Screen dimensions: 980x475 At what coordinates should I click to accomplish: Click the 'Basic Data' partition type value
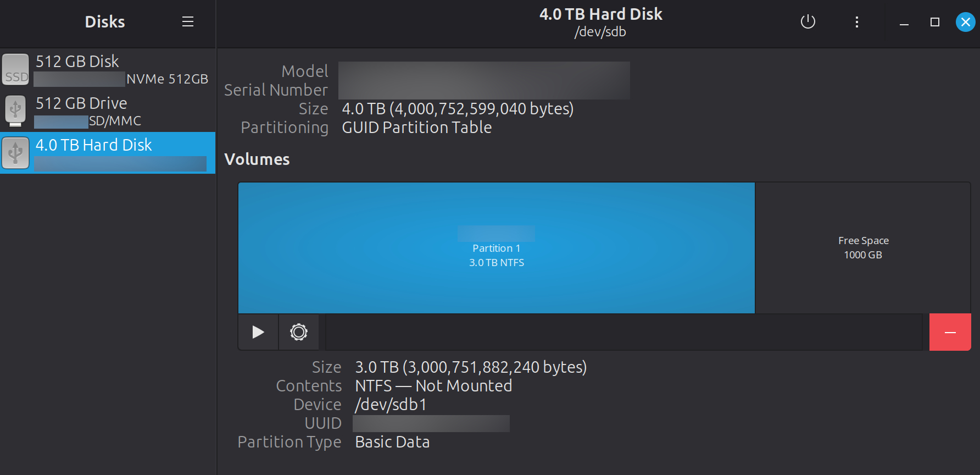(392, 442)
